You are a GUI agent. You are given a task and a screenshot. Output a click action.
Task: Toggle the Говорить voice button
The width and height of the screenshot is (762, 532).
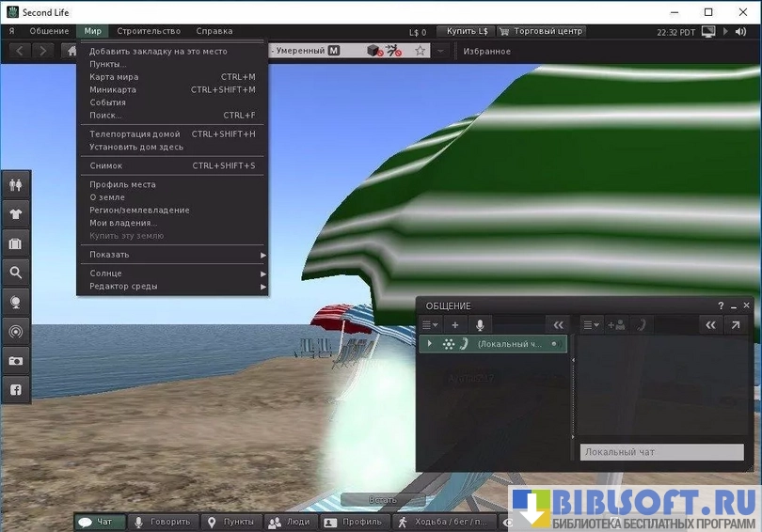click(x=163, y=522)
